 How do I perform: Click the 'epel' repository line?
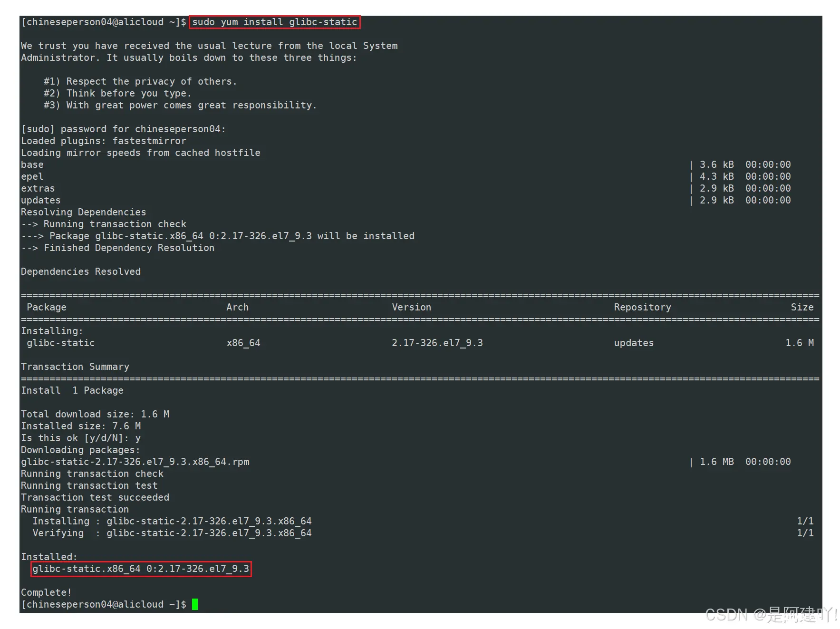click(32, 176)
